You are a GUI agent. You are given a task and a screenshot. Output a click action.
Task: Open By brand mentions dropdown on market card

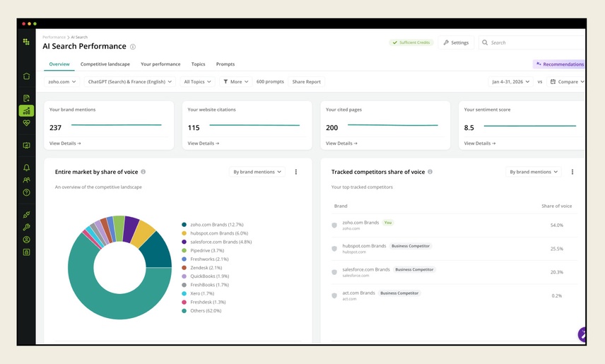(257, 172)
